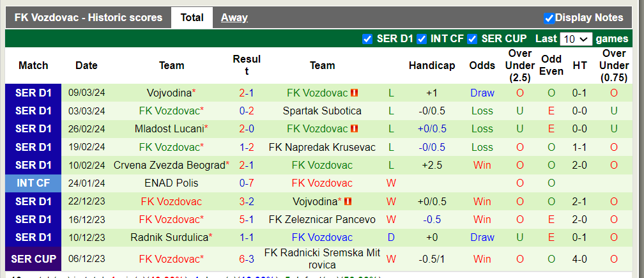Click red card icon next to Vojvodina, 22/12/23
This screenshot has height=278, width=644.
coord(348,202)
